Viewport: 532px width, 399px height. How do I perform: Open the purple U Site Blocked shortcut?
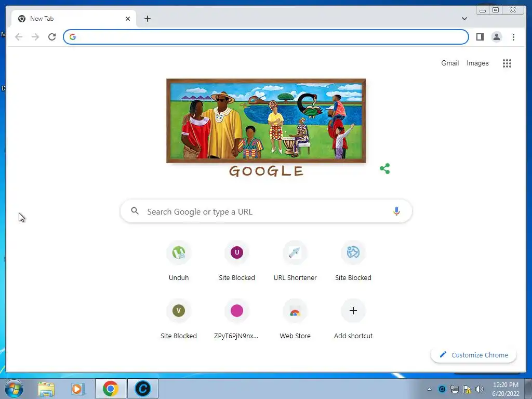pyautogui.click(x=237, y=261)
